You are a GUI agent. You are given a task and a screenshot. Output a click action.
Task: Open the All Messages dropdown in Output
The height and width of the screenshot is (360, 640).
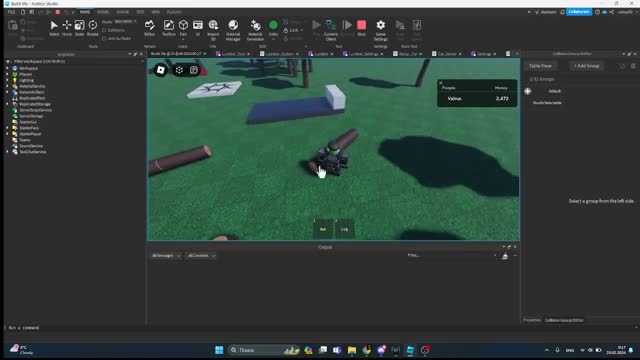point(166,256)
